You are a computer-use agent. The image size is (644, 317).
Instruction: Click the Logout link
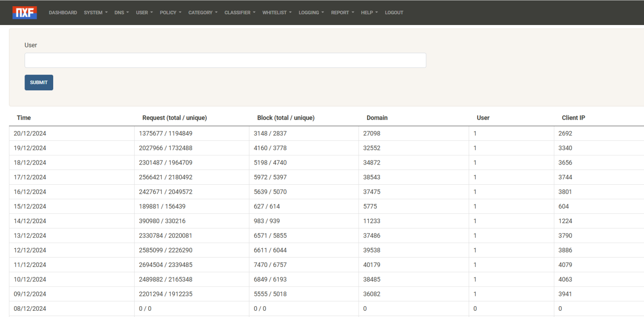(394, 13)
